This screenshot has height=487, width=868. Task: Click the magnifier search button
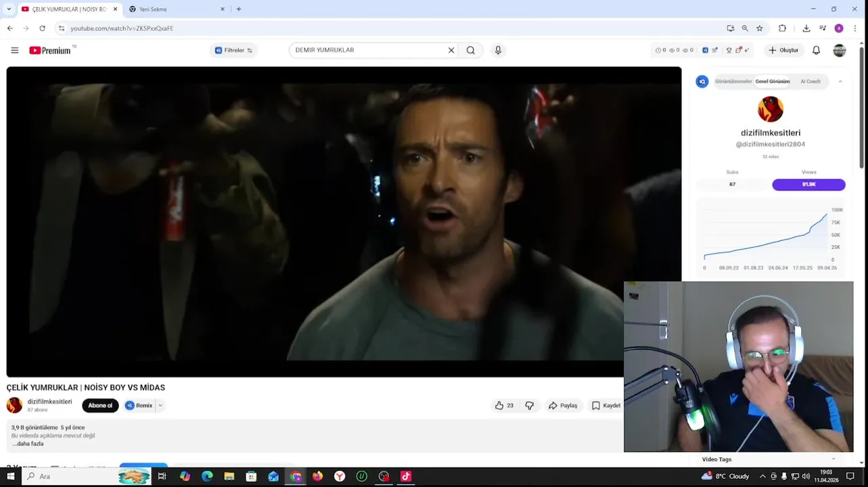point(471,50)
